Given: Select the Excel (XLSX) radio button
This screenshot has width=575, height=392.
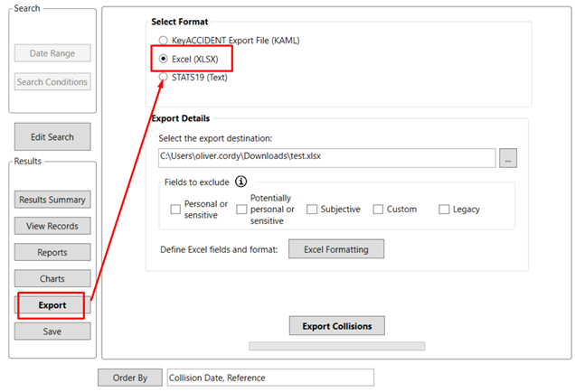Looking at the screenshot, I should point(163,59).
